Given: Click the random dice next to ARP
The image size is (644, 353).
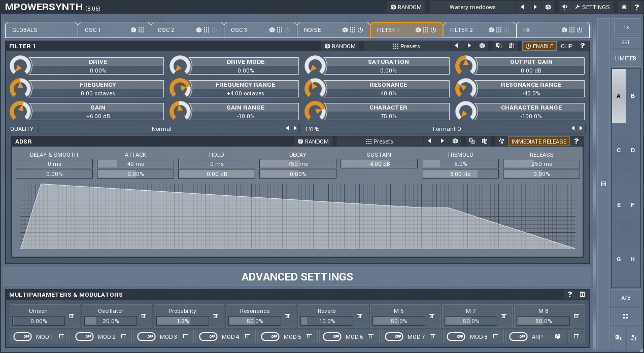Looking at the screenshot, I should (558, 336).
